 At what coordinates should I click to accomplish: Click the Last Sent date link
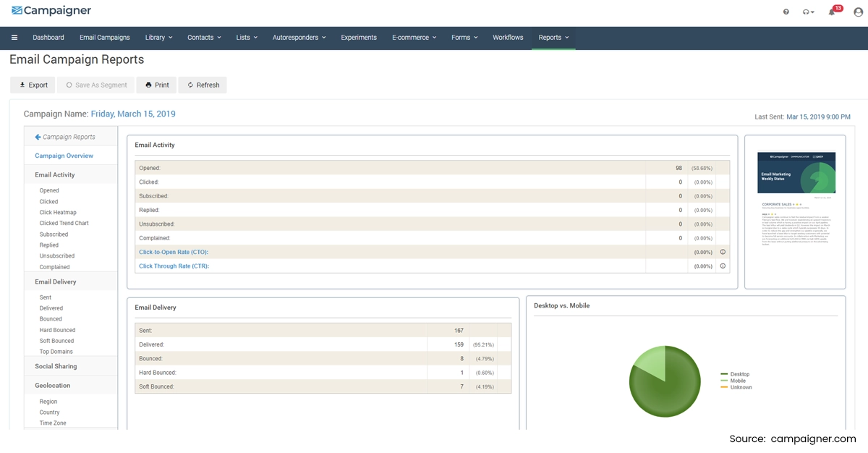click(x=818, y=117)
